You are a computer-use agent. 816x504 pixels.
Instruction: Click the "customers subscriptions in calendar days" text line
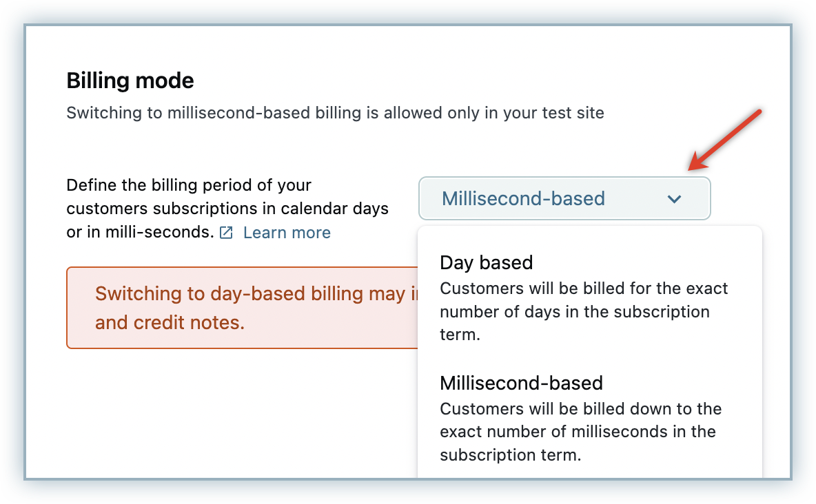coord(227,209)
